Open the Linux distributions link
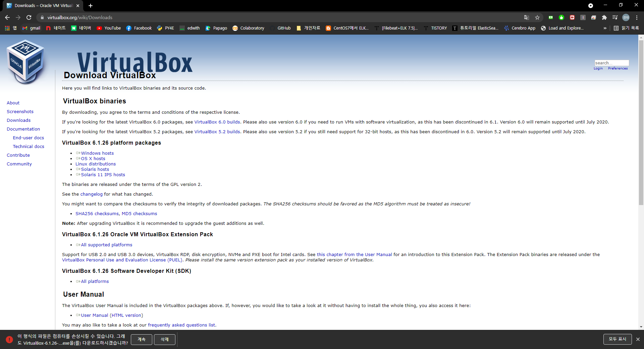Image resolution: width=644 pixels, height=349 pixels. click(x=96, y=164)
